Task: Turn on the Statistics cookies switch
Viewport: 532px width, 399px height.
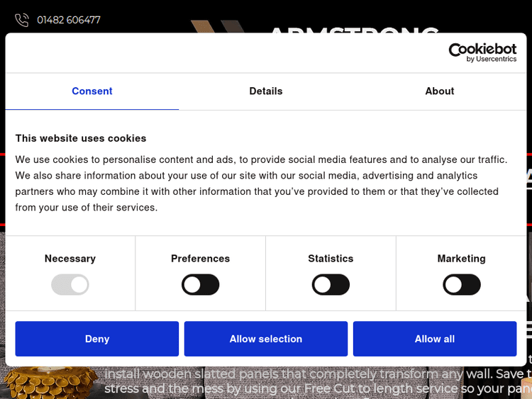Action: 331,285
